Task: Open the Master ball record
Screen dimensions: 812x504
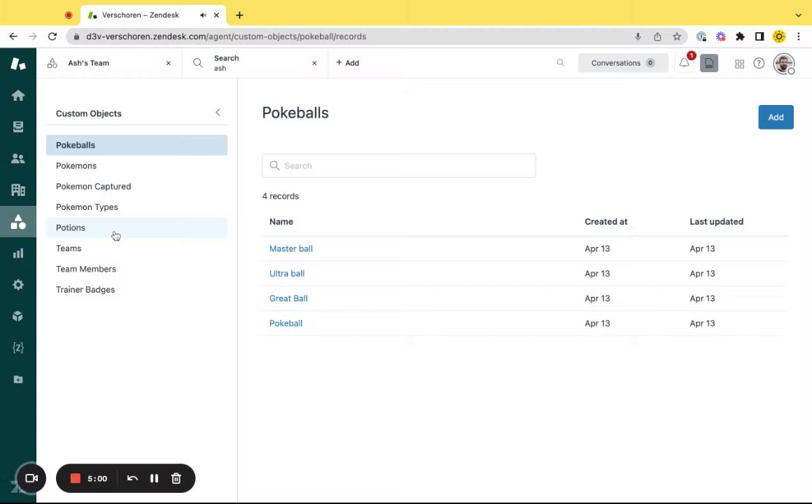Action: click(291, 248)
